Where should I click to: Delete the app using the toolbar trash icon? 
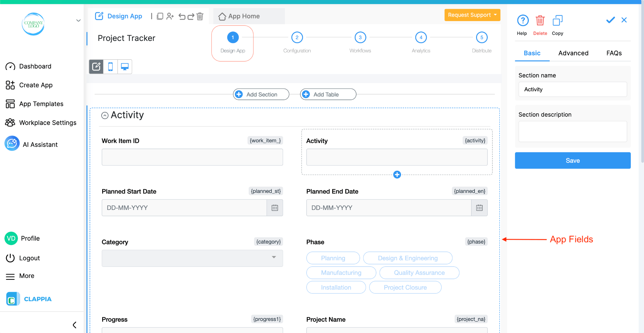[x=200, y=16]
